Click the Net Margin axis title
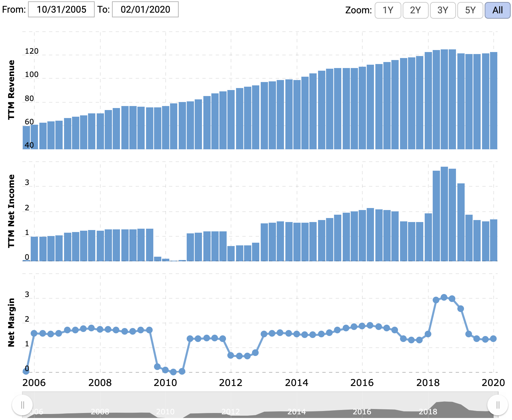Image resolution: width=512 pixels, height=420 pixels. tap(11, 322)
